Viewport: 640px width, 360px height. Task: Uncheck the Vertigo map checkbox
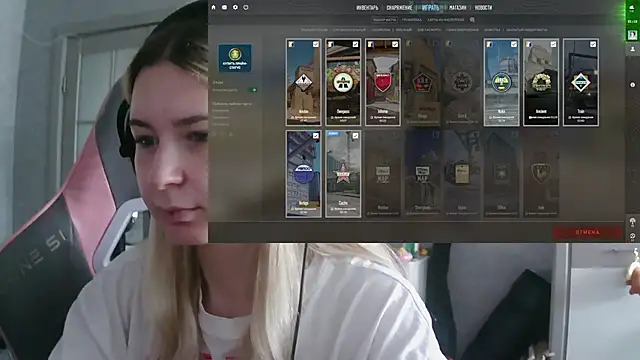tap(316, 136)
